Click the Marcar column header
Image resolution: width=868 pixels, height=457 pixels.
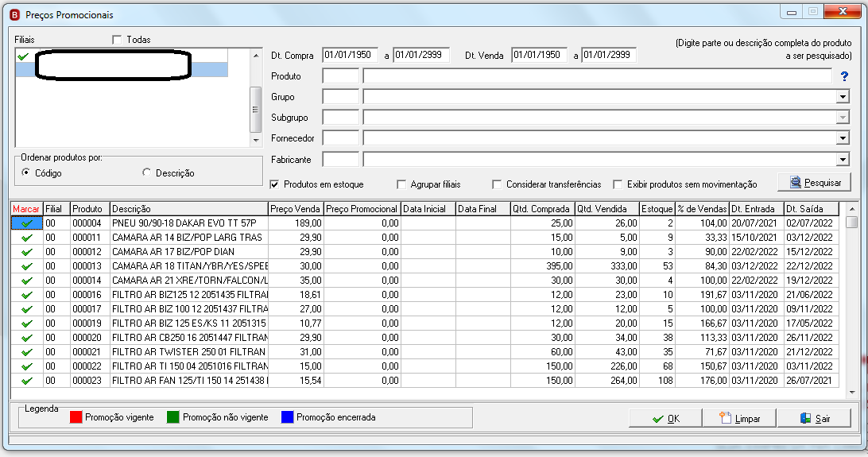26,208
